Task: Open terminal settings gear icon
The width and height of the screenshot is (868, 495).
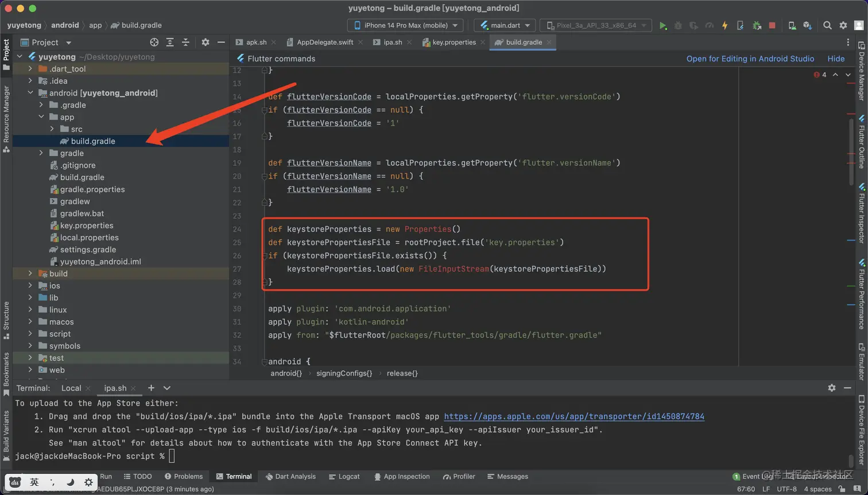Action: 832,388
